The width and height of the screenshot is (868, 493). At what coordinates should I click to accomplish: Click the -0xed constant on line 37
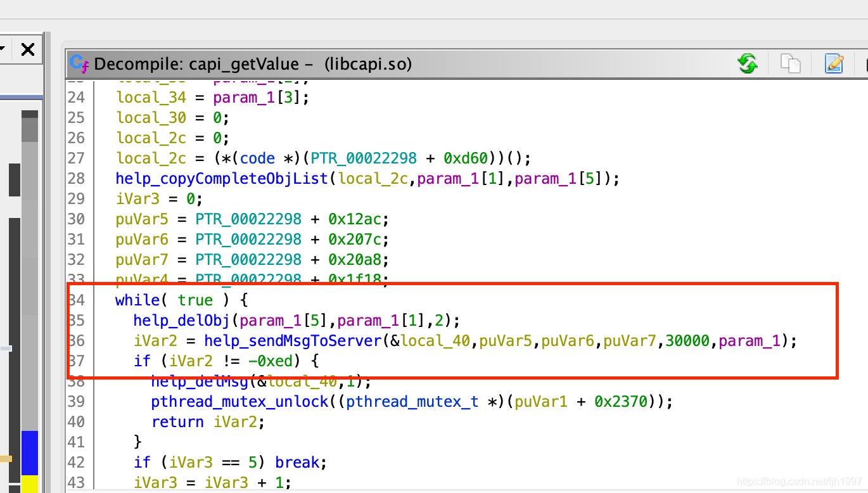click(271, 361)
